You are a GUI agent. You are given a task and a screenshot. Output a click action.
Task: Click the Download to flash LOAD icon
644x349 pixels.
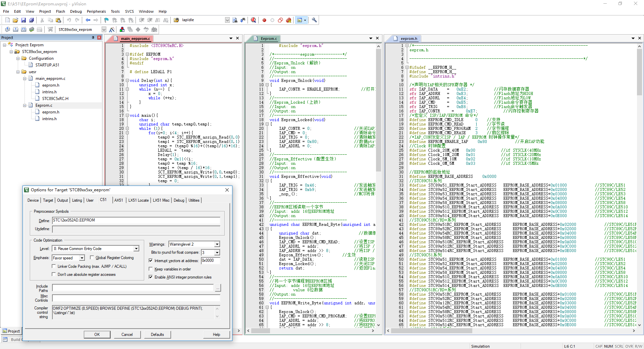[x=50, y=30]
